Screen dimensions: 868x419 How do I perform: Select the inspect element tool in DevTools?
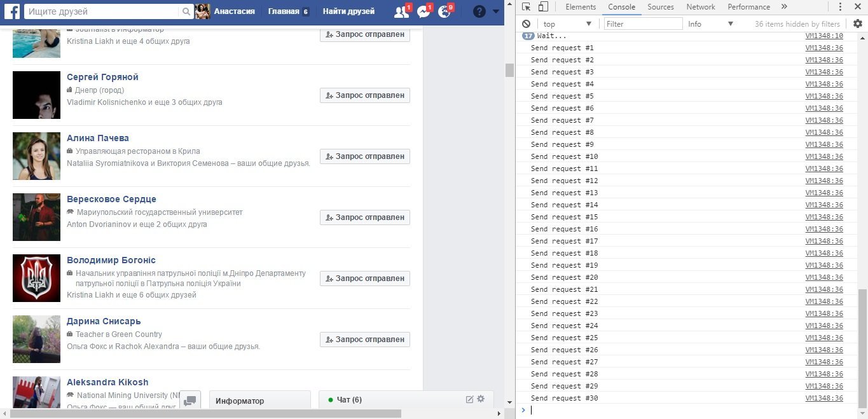click(527, 6)
